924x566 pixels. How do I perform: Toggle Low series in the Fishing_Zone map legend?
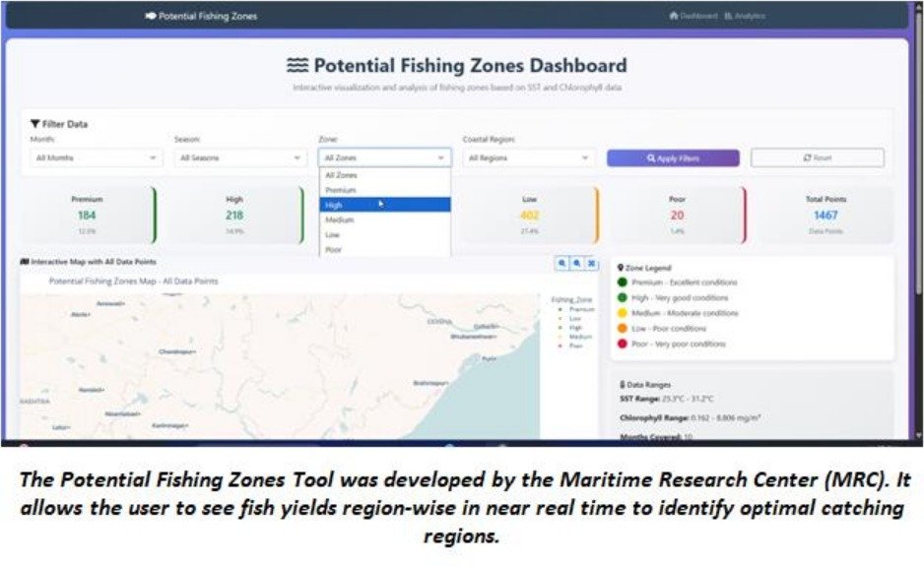click(x=569, y=318)
